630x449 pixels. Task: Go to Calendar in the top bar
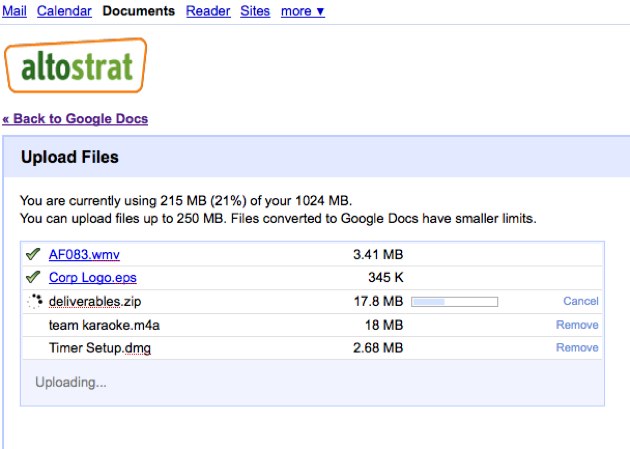[64, 11]
